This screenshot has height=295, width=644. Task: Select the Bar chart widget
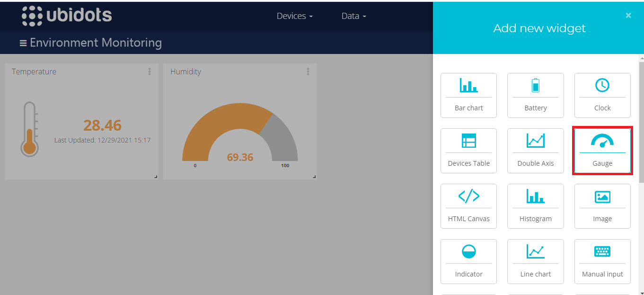click(468, 95)
